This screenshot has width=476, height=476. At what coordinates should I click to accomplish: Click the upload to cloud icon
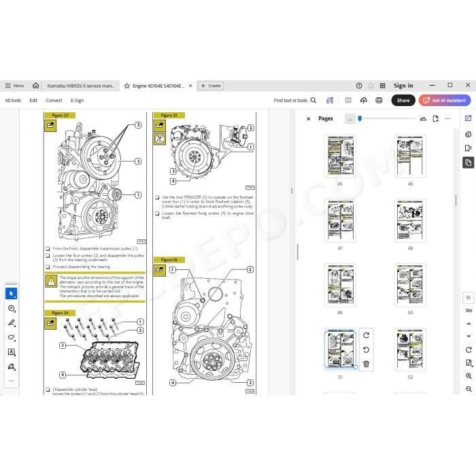(363, 100)
